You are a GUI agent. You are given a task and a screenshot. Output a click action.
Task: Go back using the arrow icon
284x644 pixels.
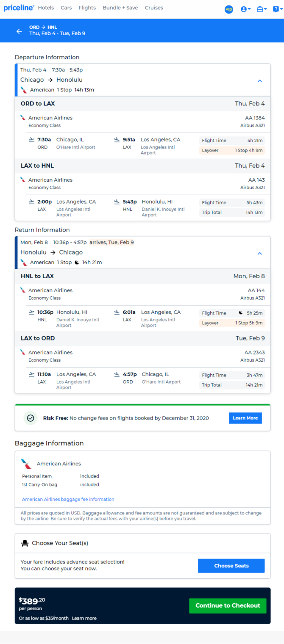tap(19, 31)
